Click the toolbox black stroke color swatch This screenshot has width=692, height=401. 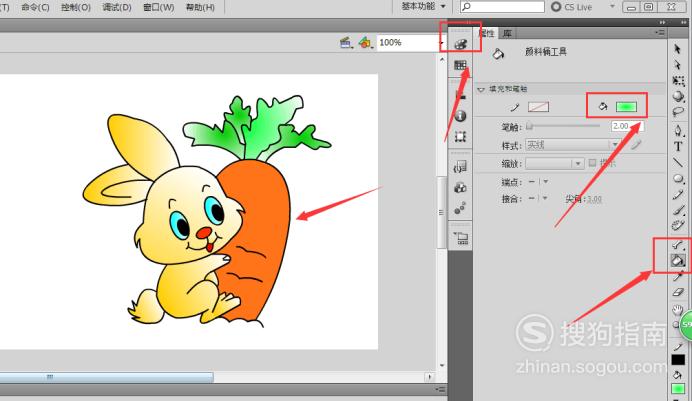coord(678,360)
